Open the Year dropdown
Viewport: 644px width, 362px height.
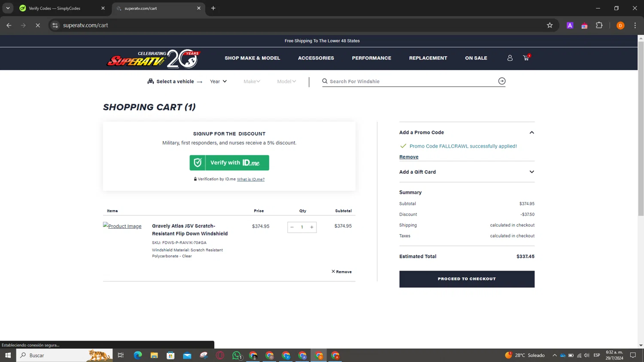click(218, 81)
